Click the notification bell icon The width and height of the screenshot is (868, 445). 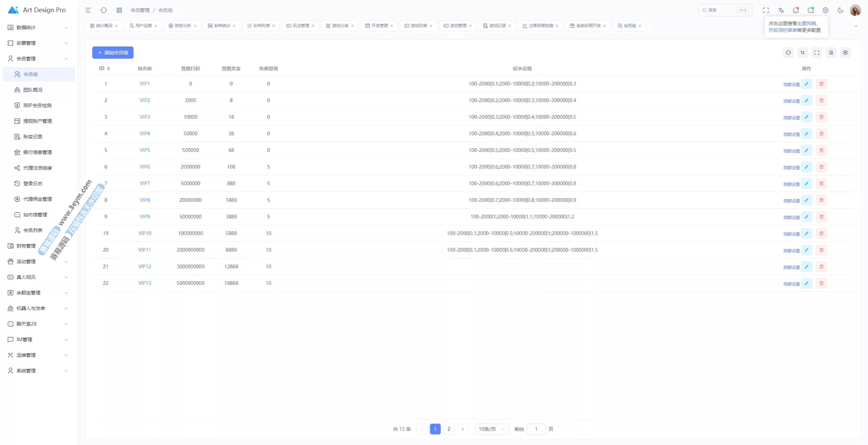pos(795,10)
